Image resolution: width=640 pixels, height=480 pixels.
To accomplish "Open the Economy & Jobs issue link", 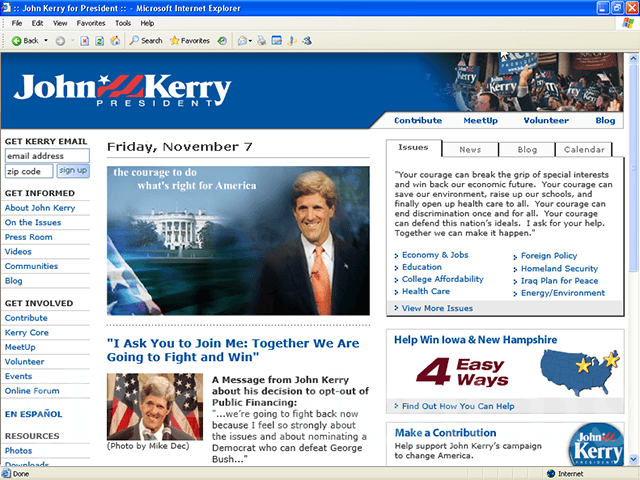I will click(435, 255).
